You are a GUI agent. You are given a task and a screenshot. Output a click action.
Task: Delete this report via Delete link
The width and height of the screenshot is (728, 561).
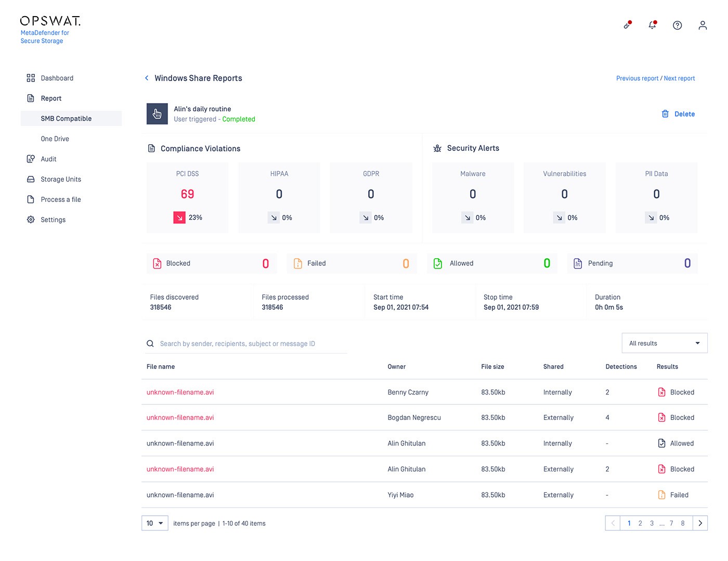(x=684, y=114)
